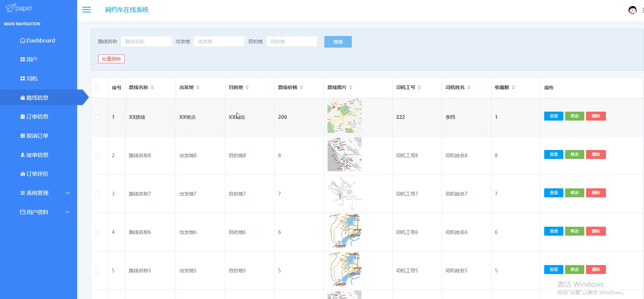The height and width of the screenshot is (299, 644).
Task: Click the grid icon beside 用户
Action: pyautogui.click(x=23, y=59)
